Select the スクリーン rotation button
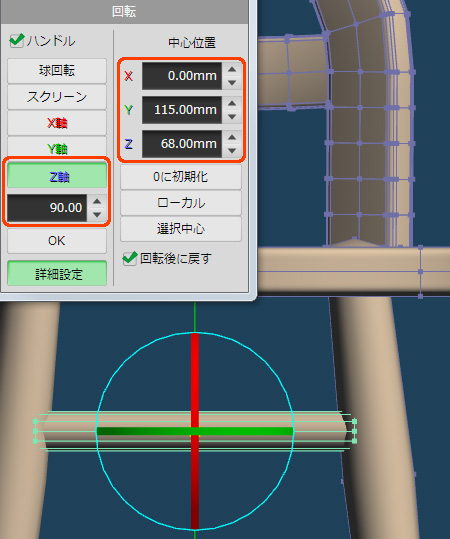The height and width of the screenshot is (539, 450). [x=57, y=97]
